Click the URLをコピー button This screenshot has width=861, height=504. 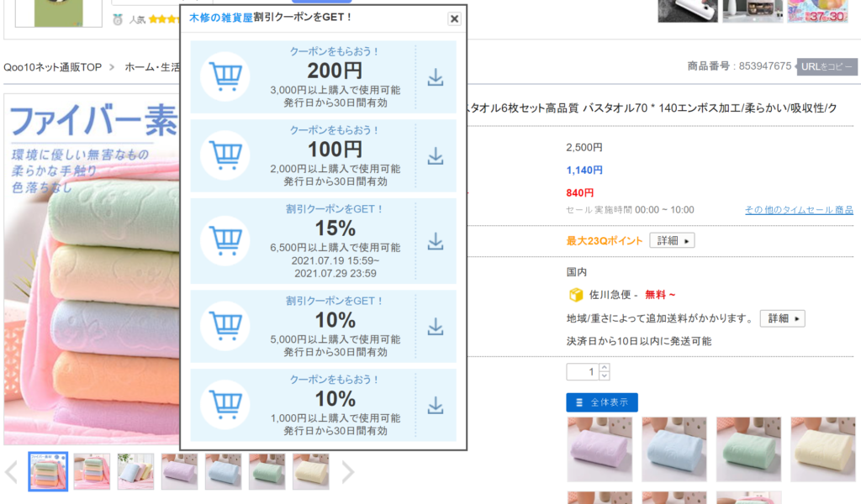827,67
